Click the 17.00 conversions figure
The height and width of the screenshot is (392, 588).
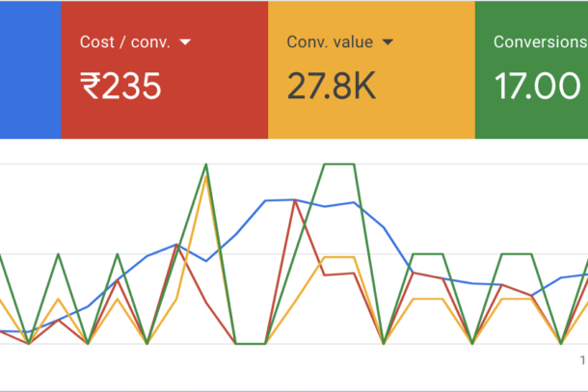537,87
